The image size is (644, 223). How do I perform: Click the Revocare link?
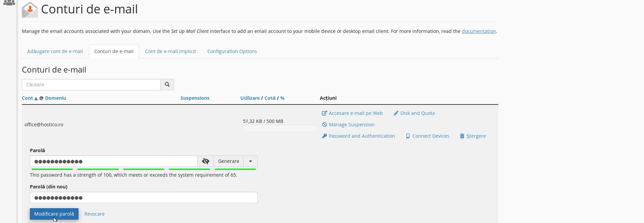(x=94, y=214)
